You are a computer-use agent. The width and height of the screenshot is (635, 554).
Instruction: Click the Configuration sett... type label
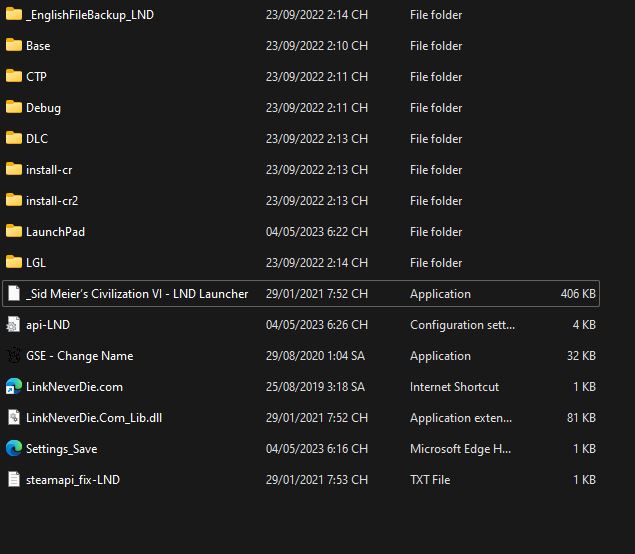pos(462,325)
